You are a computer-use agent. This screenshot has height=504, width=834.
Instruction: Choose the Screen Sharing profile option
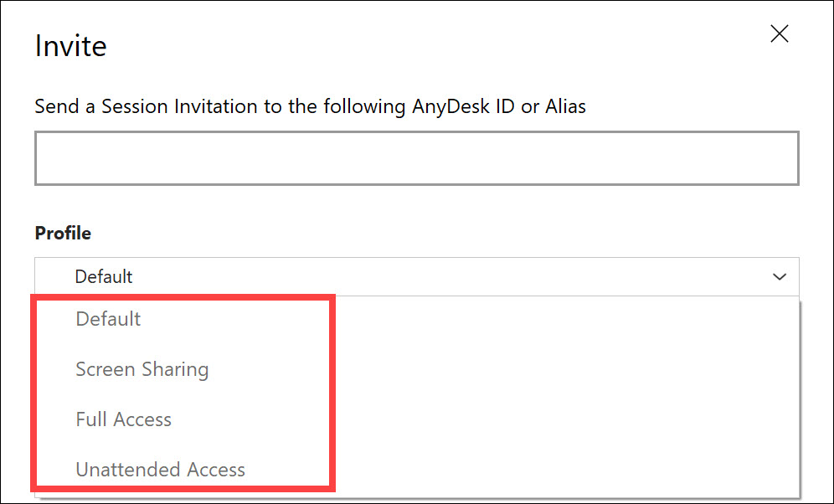point(142,369)
